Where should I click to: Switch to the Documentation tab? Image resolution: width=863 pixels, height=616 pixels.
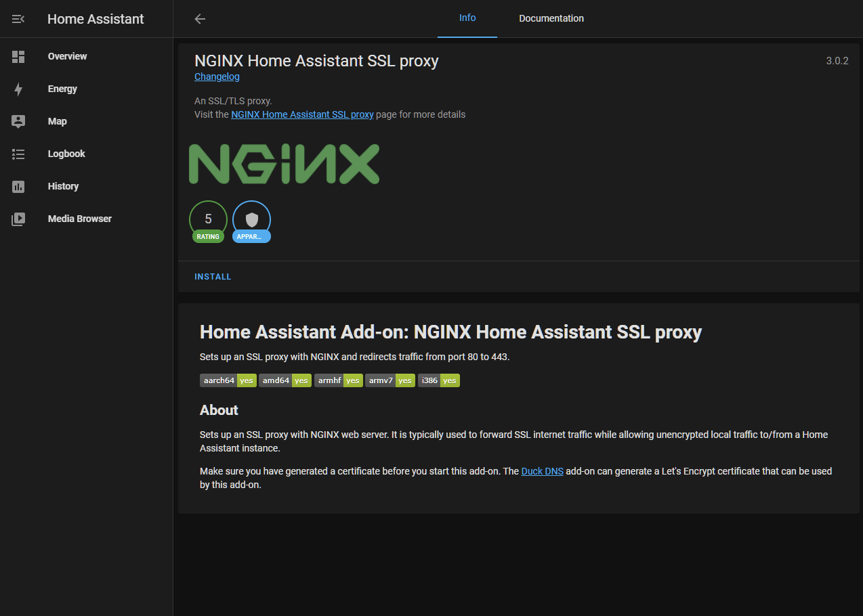(551, 18)
